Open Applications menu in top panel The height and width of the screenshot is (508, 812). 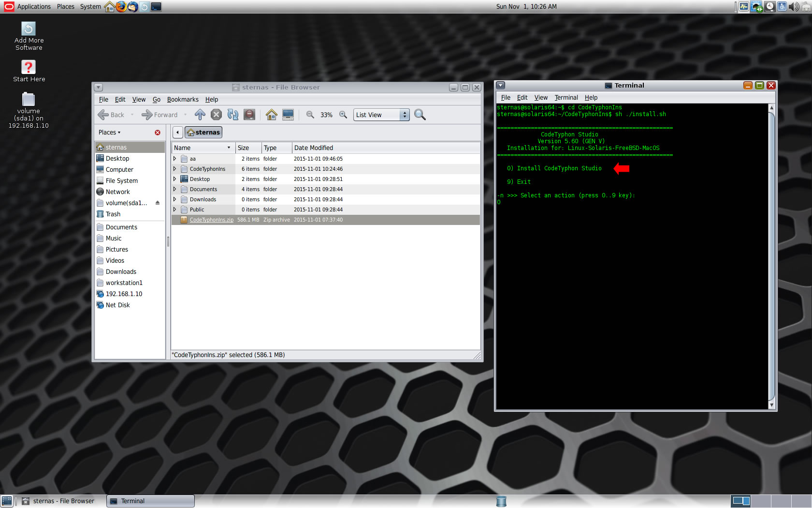pyautogui.click(x=28, y=6)
